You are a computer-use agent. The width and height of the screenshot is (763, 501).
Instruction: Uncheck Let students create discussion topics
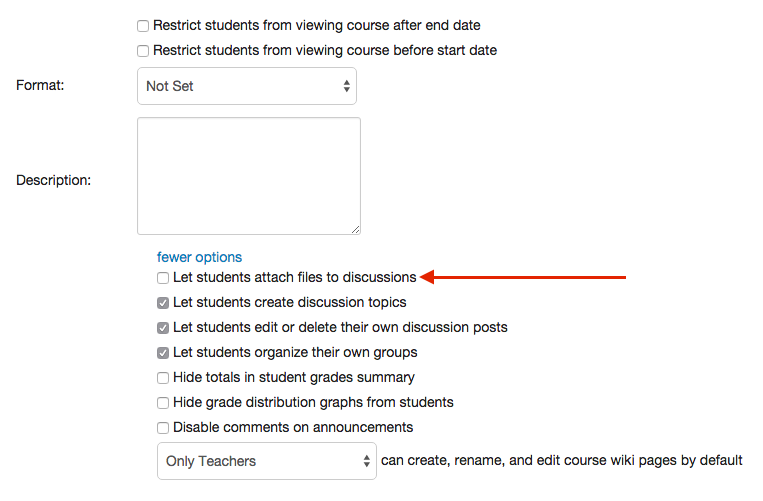click(x=163, y=303)
